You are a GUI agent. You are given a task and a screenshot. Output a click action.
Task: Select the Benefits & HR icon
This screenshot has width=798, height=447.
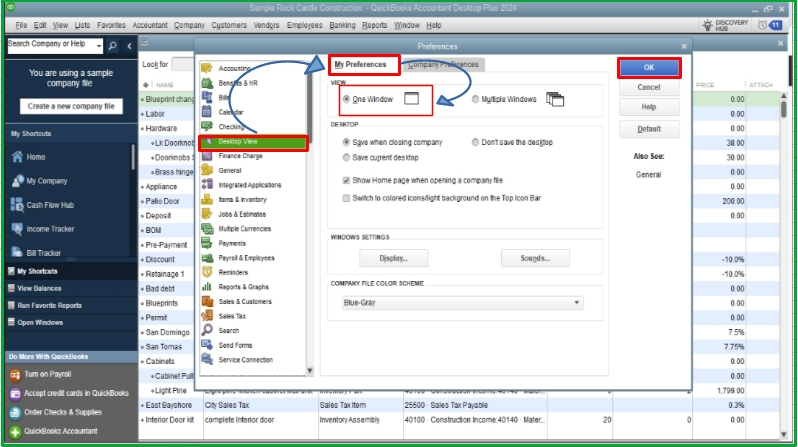(x=207, y=83)
